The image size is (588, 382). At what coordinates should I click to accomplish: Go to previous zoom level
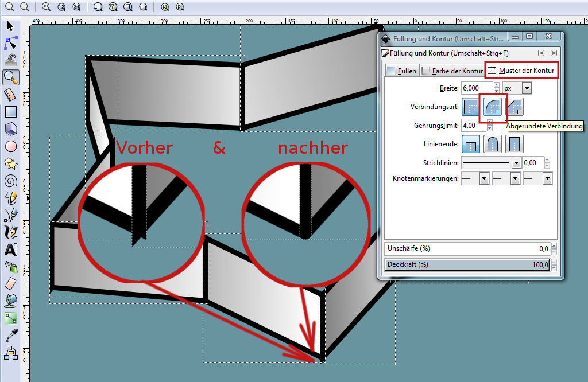165,7
